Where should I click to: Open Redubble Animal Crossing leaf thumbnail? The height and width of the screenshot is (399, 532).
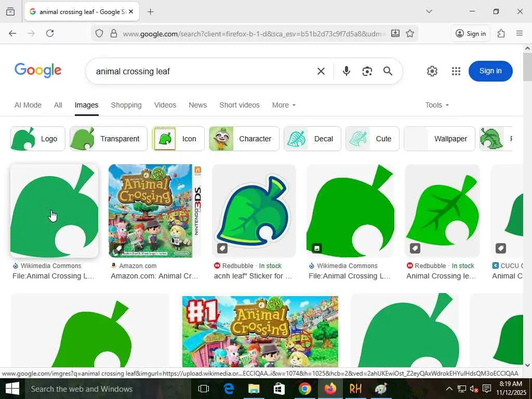(x=443, y=211)
